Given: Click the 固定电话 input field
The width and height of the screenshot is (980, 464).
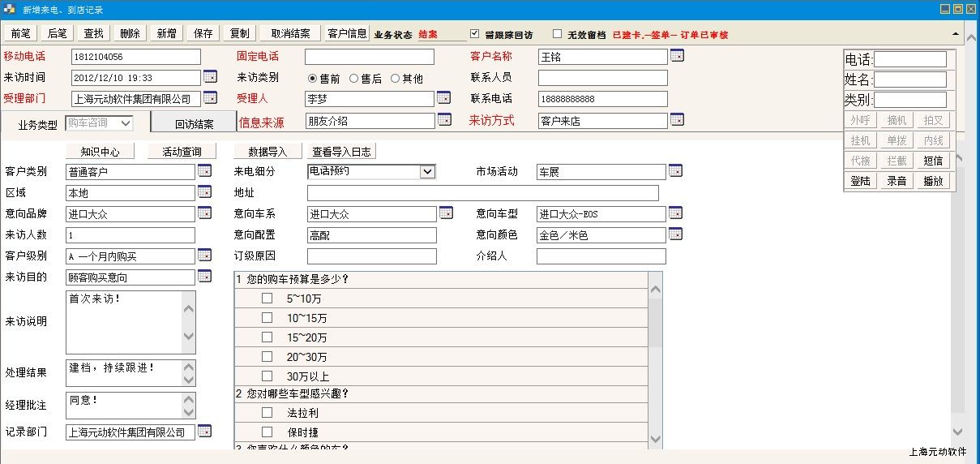Looking at the screenshot, I should coord(369,57).
